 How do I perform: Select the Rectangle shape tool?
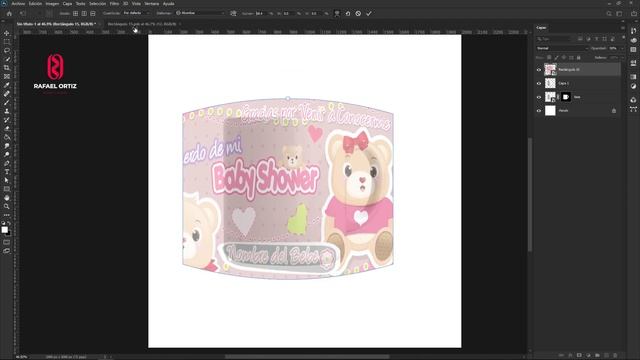pos(7,189)
